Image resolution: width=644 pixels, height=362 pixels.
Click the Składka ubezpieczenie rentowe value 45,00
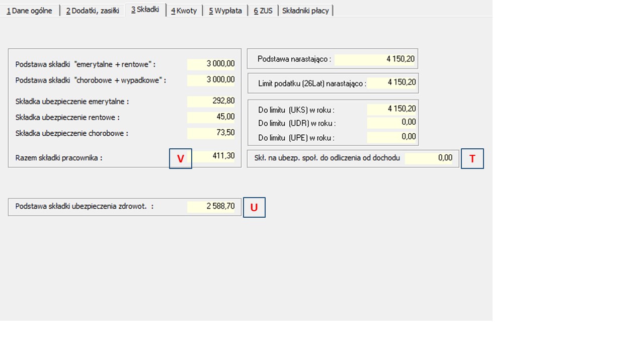click(211, 117)
